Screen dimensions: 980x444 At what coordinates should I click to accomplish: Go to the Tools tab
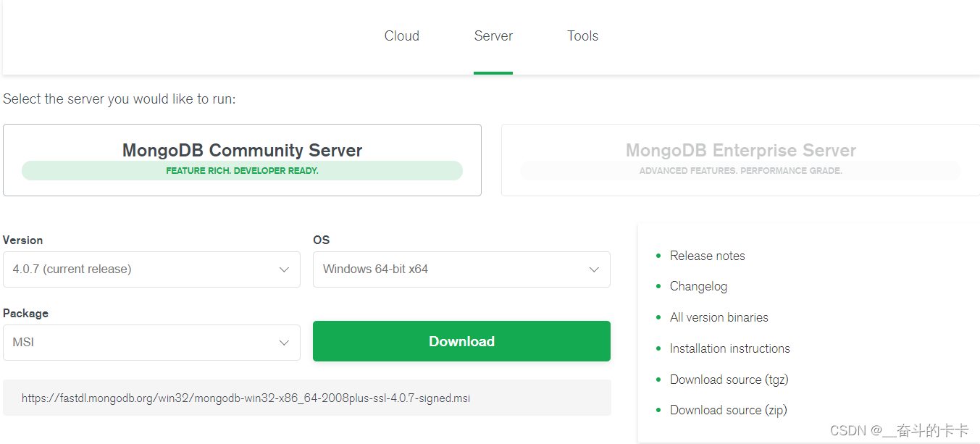coord(582,36)
